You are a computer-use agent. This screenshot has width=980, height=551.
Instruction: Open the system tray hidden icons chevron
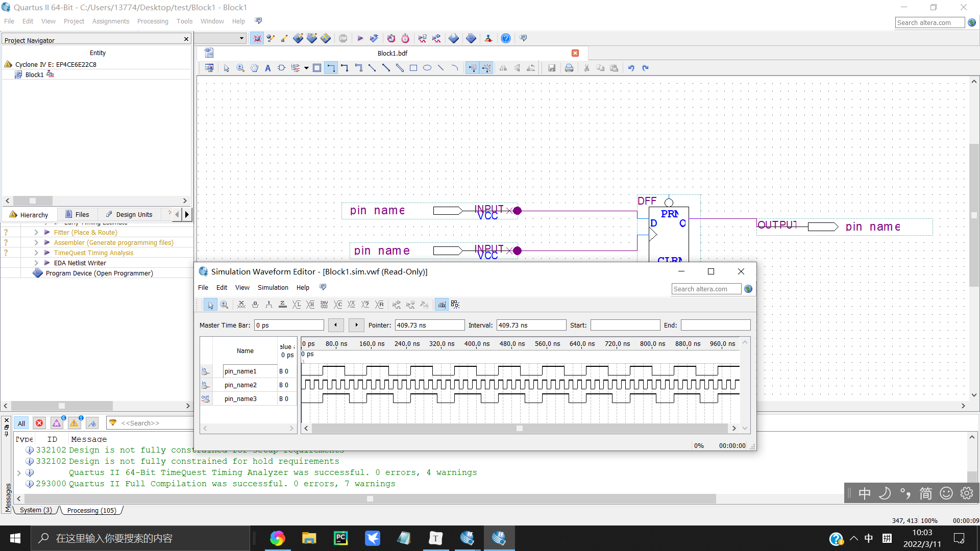click(853, 538)
